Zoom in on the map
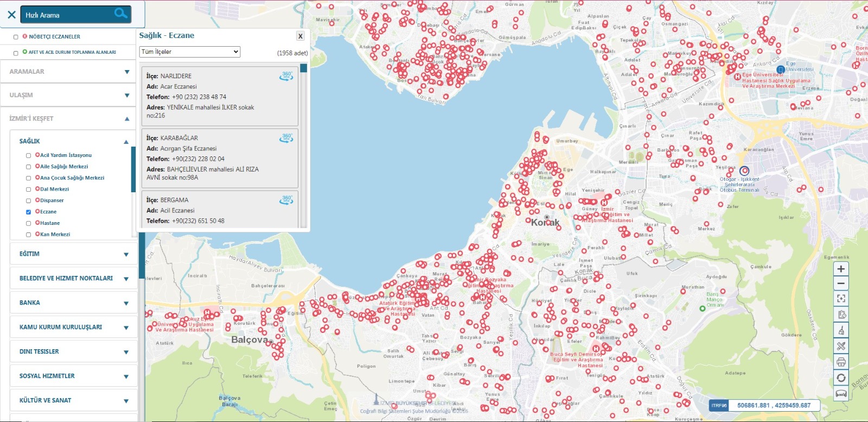 841,269
